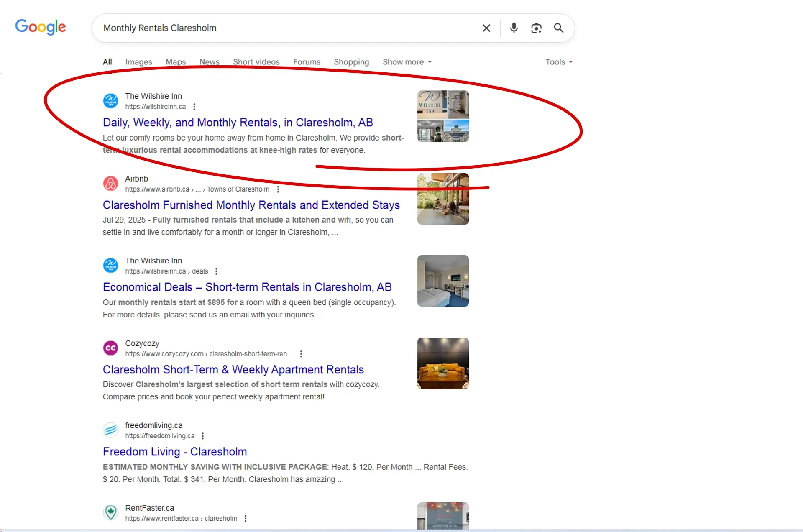Switch to the Images tab
Viewport: 803px width, 532px height.
point(139,62)
